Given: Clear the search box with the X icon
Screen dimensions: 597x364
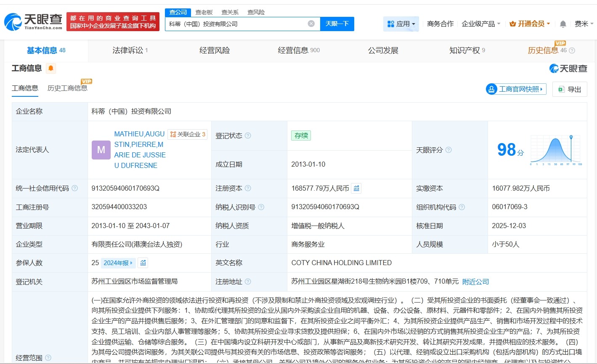Looking at the screenshot, I should 311,24.
